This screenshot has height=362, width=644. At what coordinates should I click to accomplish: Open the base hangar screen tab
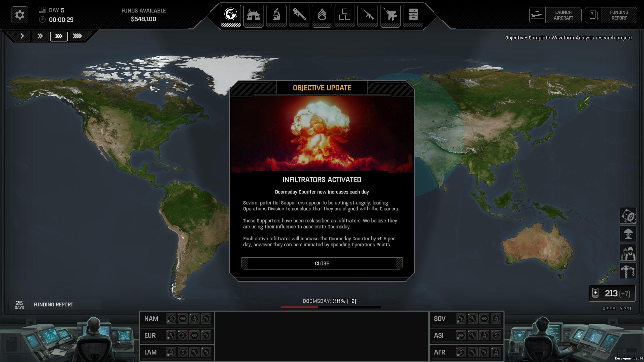point(253,15)
